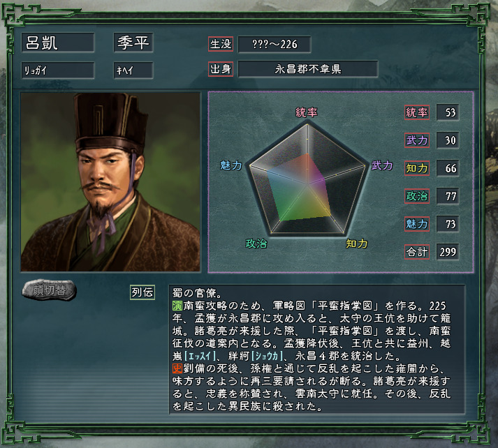Click the 出身 label
This screenshot has width=498, height=448.
(x=221, y=69)
